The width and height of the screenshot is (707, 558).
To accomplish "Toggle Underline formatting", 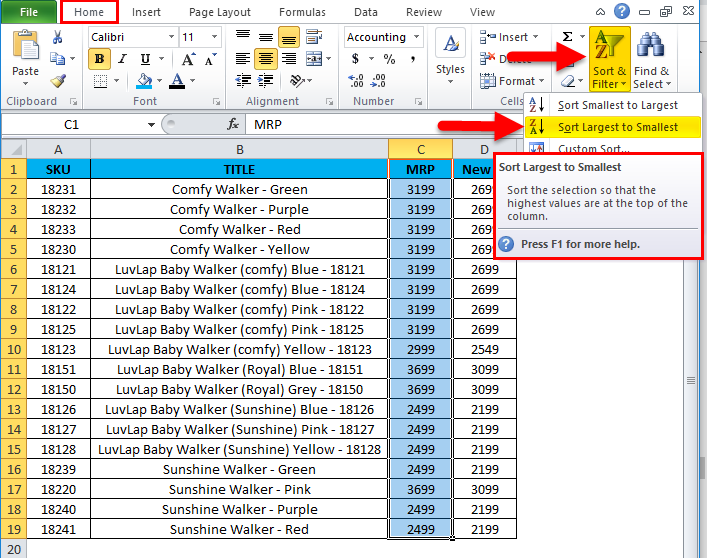I will click(x=145, y=59).
